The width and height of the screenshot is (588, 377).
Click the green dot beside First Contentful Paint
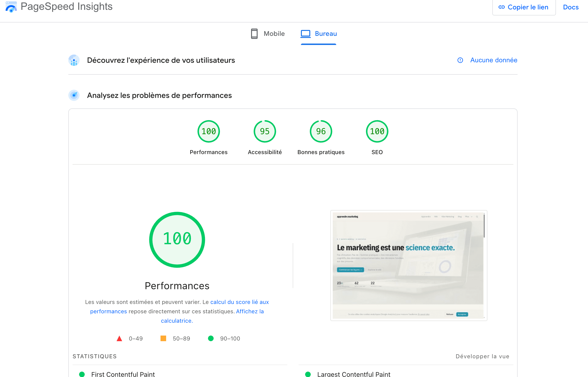pos(81,374)
